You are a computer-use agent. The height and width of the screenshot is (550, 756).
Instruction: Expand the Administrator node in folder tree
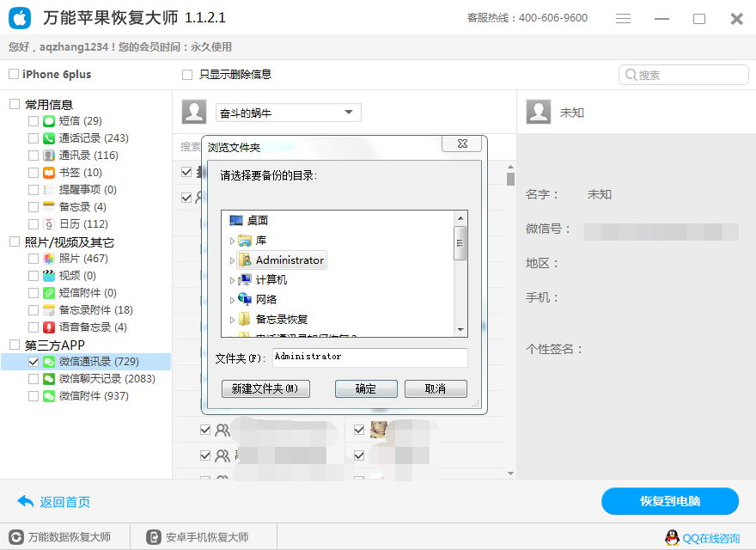point(232,260)
